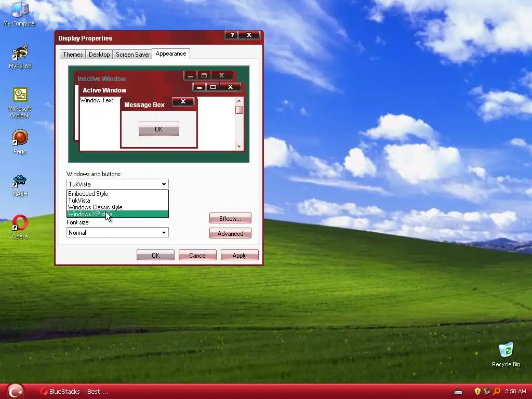Confirm with the dialog OK button
Viewport: 532px width, 399px height.
pos(155,255)
